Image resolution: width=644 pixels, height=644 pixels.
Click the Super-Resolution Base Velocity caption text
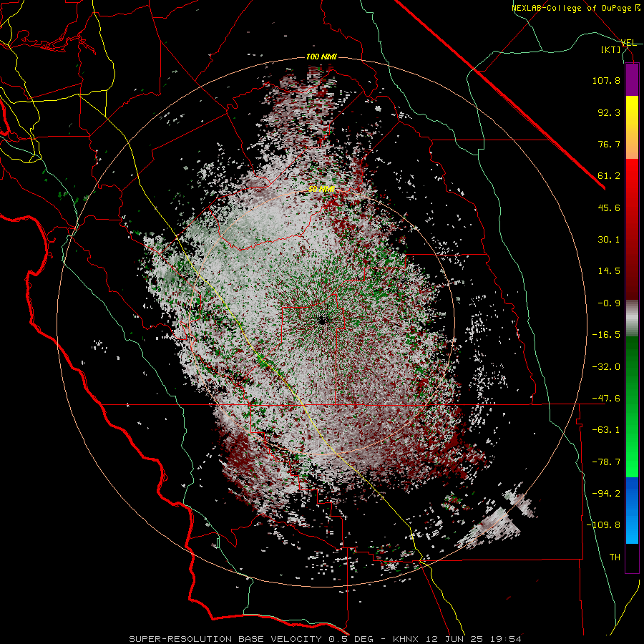325,639
